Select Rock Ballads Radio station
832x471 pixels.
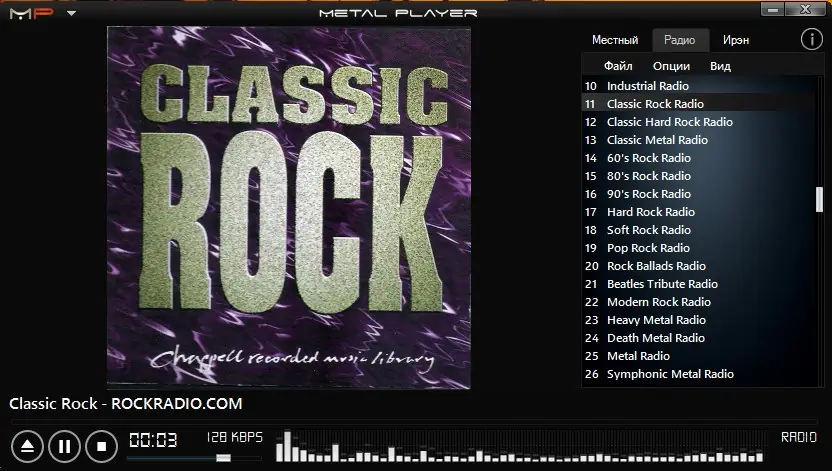click(698, 266)
